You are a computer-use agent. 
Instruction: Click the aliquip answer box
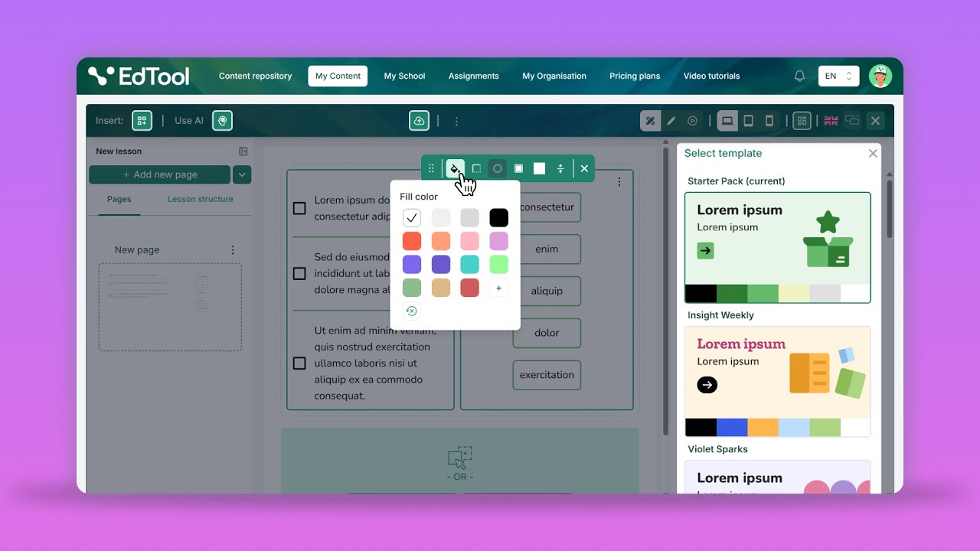(547, 291)
